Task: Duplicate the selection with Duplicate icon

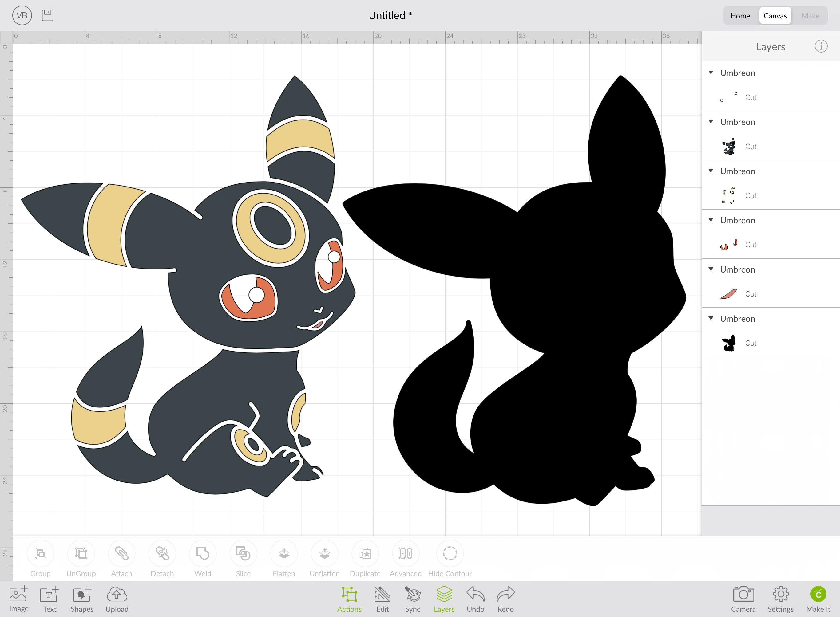Action: (x=365, y=553)
